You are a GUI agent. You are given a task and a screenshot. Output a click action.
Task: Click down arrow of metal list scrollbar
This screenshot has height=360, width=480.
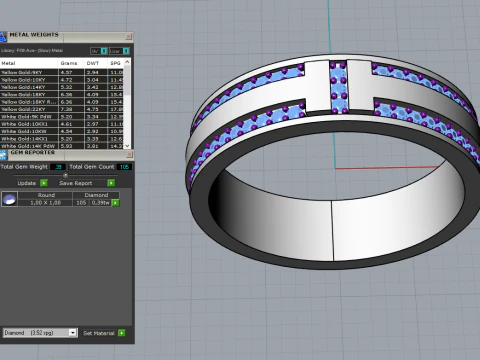point(127,146)
